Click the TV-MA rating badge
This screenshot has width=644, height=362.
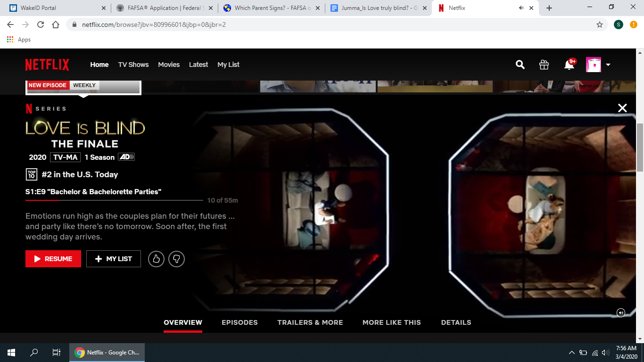[x=65, y=157]
